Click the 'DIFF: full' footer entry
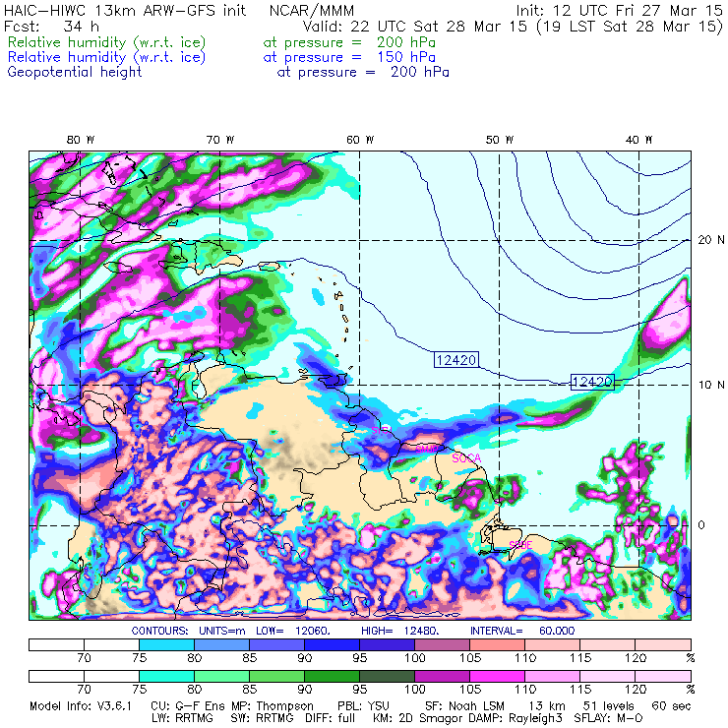The height and width of the screenshot is (728, 728). click(330, 718)
